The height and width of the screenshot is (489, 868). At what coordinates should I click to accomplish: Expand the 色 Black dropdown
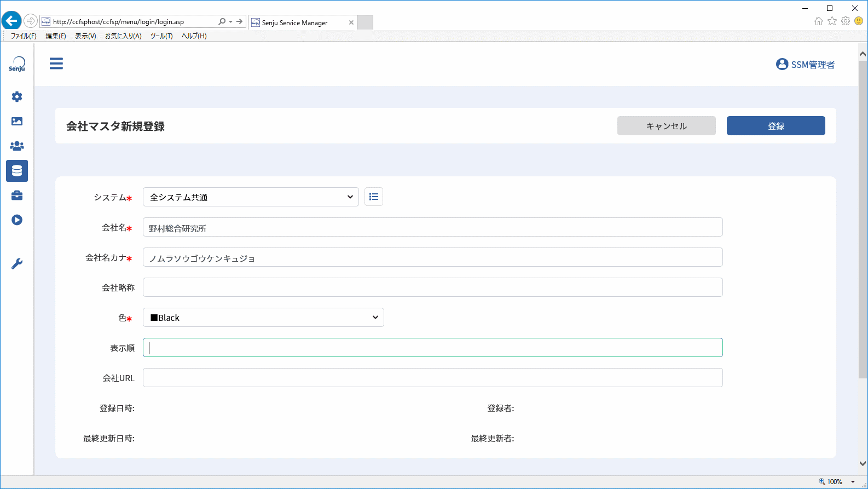point(263,317)
